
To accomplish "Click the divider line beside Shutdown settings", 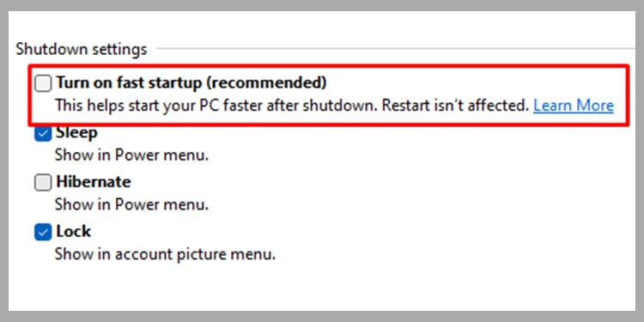I will [x=396, y=48].
